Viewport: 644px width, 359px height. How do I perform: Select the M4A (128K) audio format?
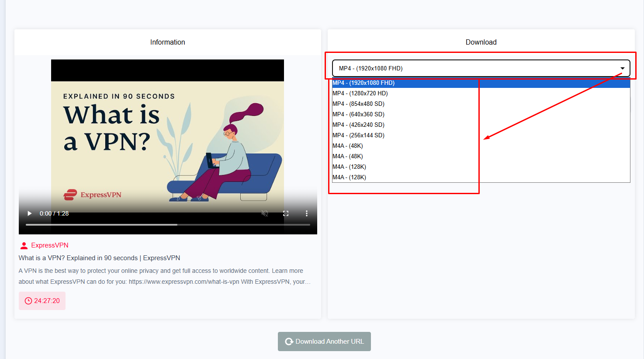[349, 167]
